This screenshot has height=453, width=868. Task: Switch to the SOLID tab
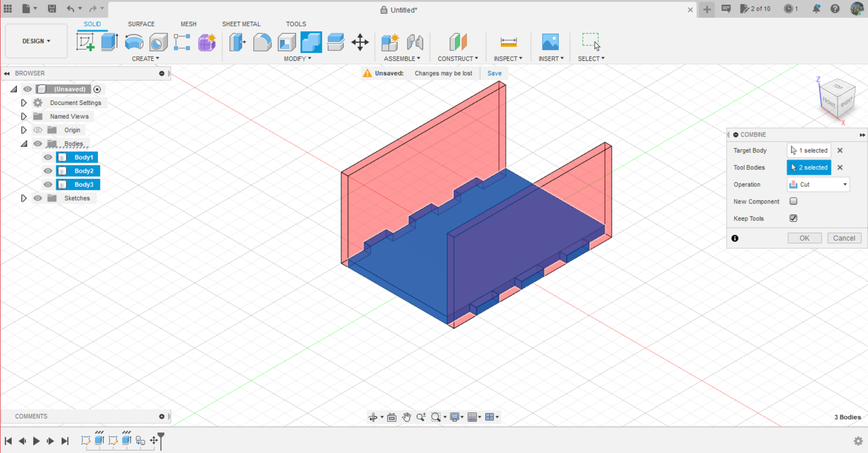[x=92, y=24]
